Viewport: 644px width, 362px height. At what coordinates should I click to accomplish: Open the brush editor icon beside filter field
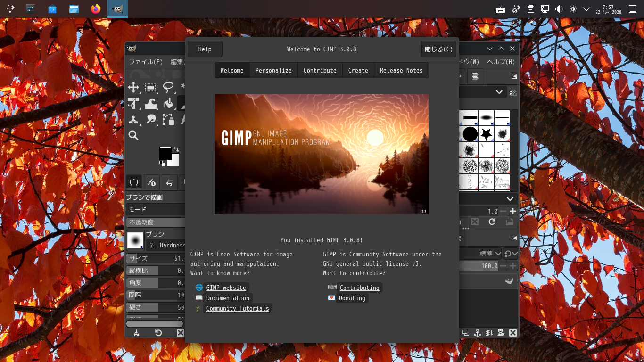click(x=513, y=92)
